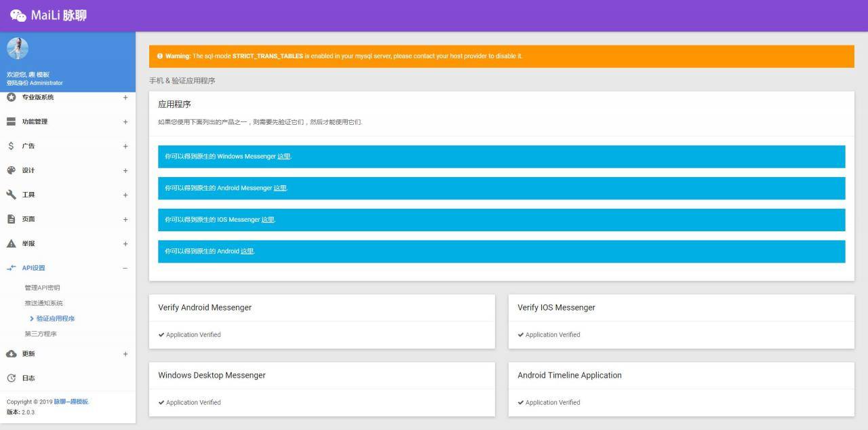Click the administrator profile avatar
Viewport: 868px width, 430px height.
coord(18,48)
